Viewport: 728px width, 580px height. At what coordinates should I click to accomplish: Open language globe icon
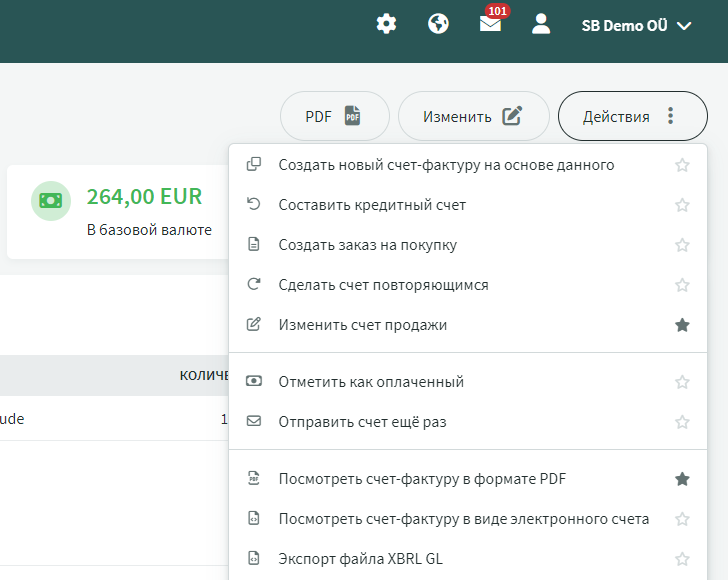pyautogui.click(x=438, y=24)
